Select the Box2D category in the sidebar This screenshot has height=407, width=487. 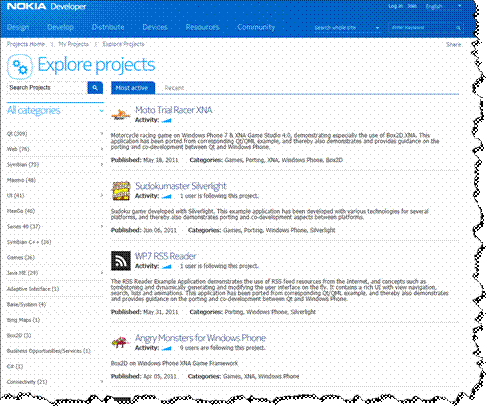(19, 335)
